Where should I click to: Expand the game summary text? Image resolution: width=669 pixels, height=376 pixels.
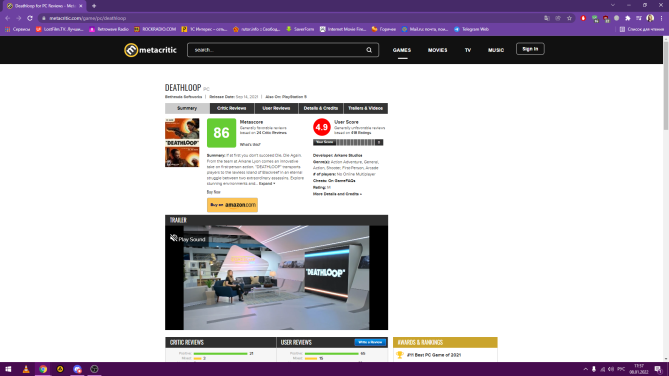click(267, 184)
